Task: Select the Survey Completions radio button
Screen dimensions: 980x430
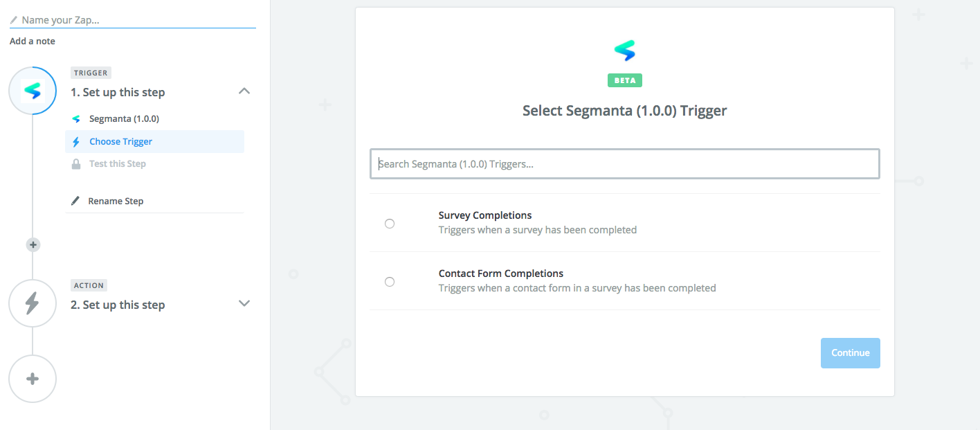Action: point(390,223)
